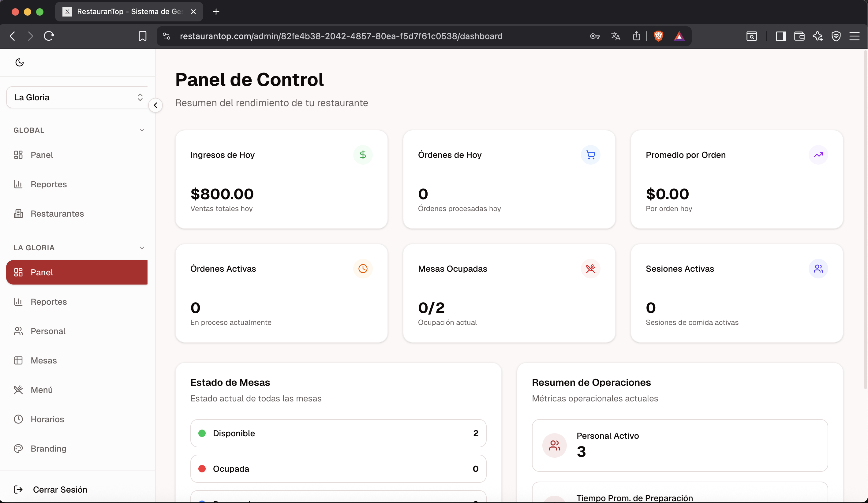Select Panel under the La Gloria section
The image size is (868, 503).
(42, 272)
